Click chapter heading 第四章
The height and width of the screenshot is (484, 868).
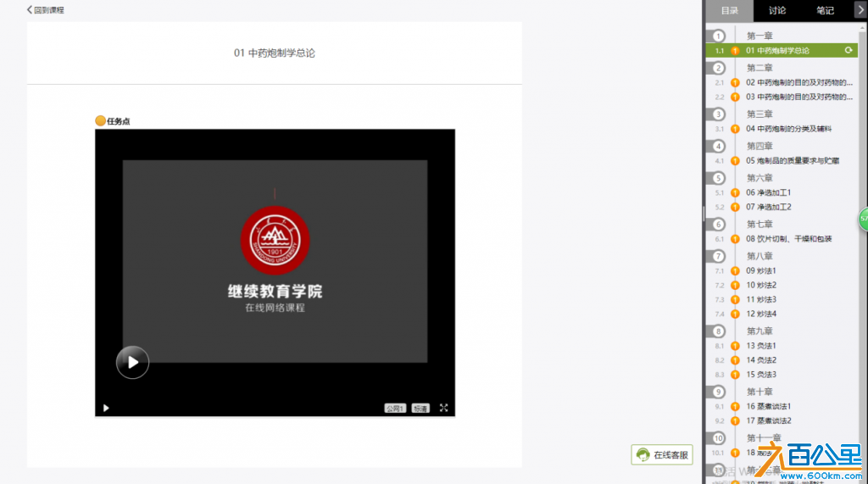click(x=759, y=146)
